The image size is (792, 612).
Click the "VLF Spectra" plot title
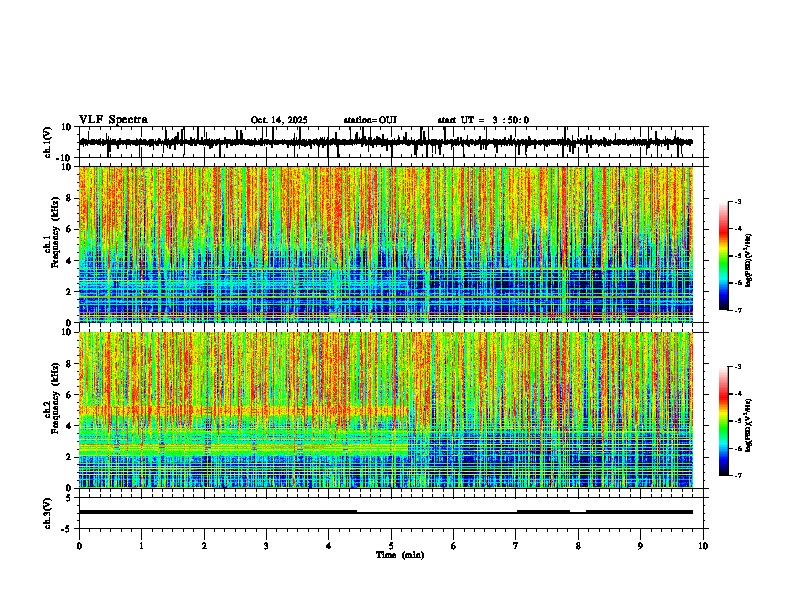click(113, 120)
